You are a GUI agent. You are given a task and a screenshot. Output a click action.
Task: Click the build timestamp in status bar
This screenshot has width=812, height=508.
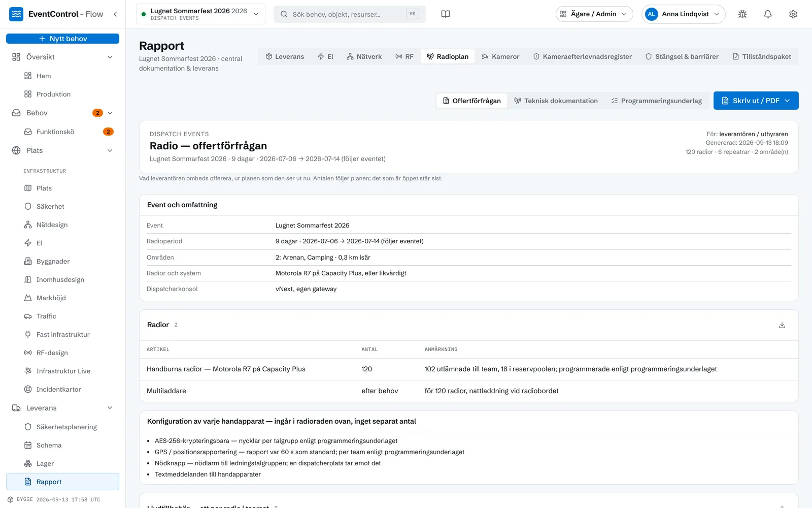tap(68, 499)
